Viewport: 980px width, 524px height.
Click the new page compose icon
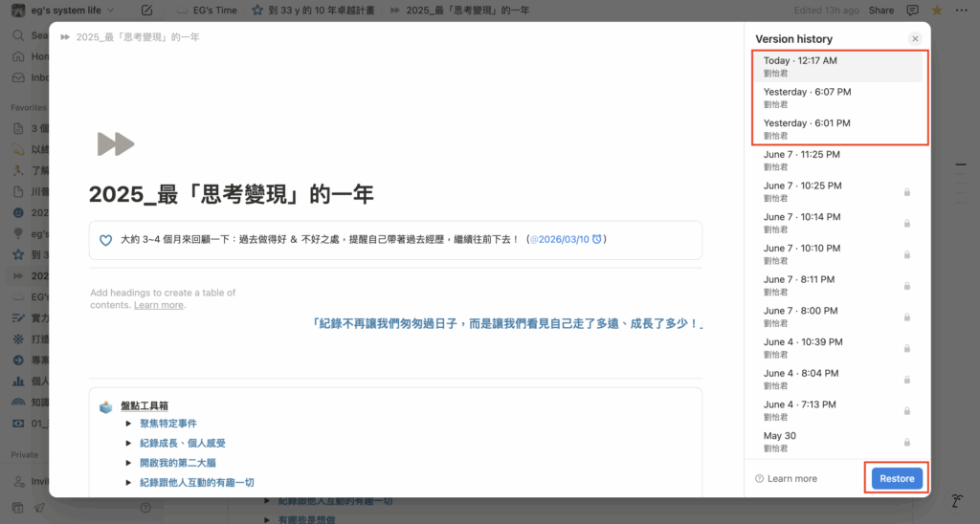pos(146,11)
